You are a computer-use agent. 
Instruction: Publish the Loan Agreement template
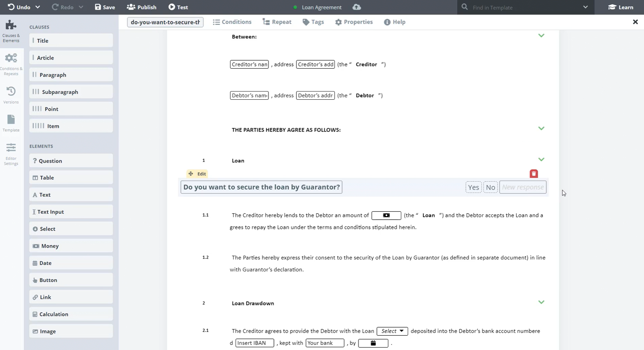pos(142,7)
